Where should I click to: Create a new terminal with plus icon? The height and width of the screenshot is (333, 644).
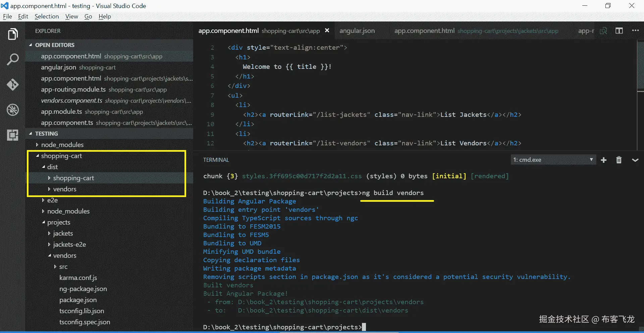pyautogui.click(x=604, y=160)
